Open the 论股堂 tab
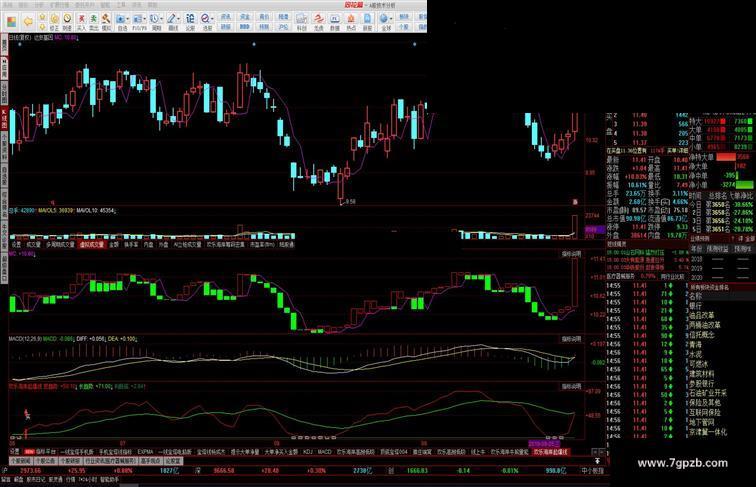756x487 pixels. pyautogui.click(x=173, y=461)
